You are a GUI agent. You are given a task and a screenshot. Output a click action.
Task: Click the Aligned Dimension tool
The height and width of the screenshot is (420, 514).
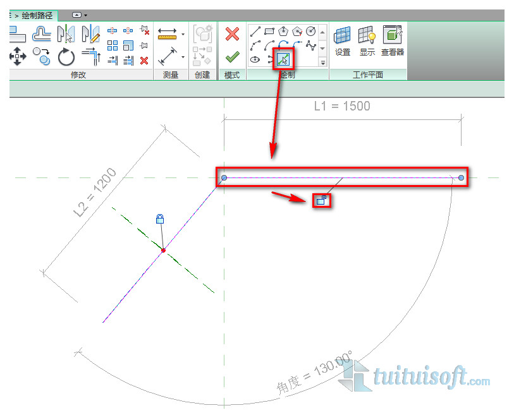pyautogui.click(x=167, y=56)
